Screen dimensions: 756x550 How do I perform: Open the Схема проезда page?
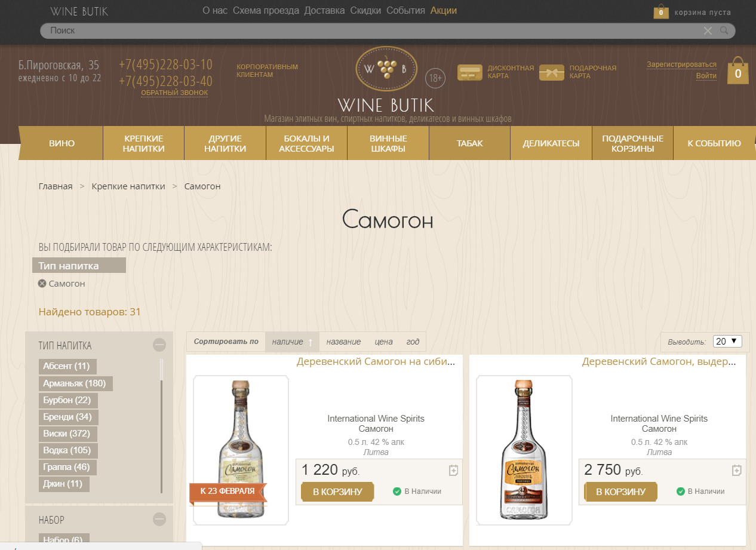[266, 11]
